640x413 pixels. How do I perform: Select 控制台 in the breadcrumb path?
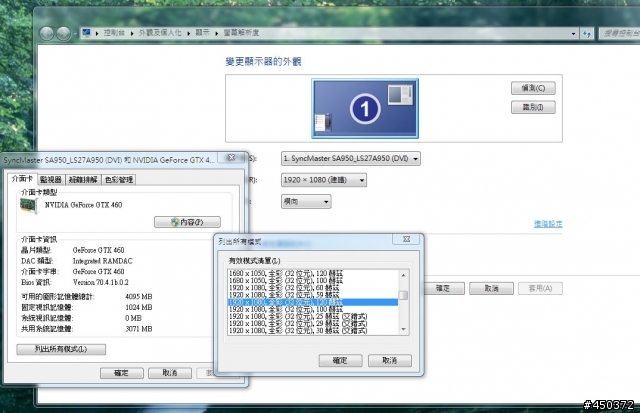(x=114, y=33)
